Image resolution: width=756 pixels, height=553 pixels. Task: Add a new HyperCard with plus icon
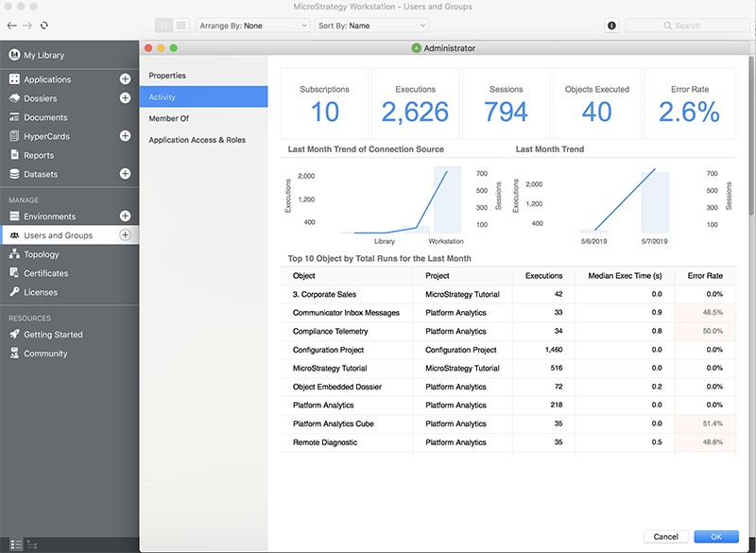(x=125, y=136)
